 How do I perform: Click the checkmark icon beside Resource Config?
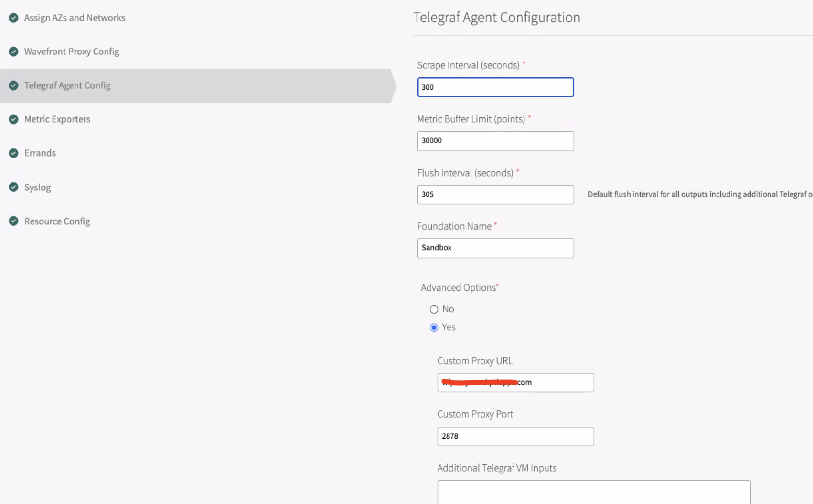coord(13,221)
